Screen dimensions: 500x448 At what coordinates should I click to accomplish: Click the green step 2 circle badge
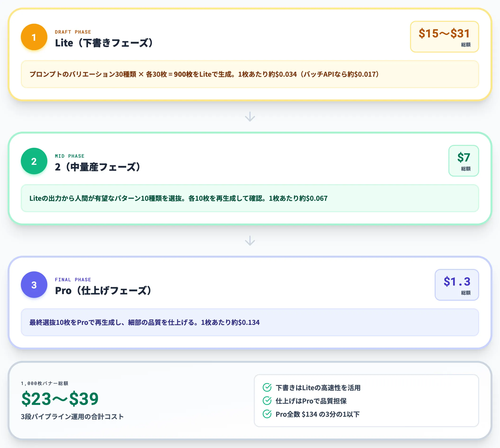pos(34,161)
